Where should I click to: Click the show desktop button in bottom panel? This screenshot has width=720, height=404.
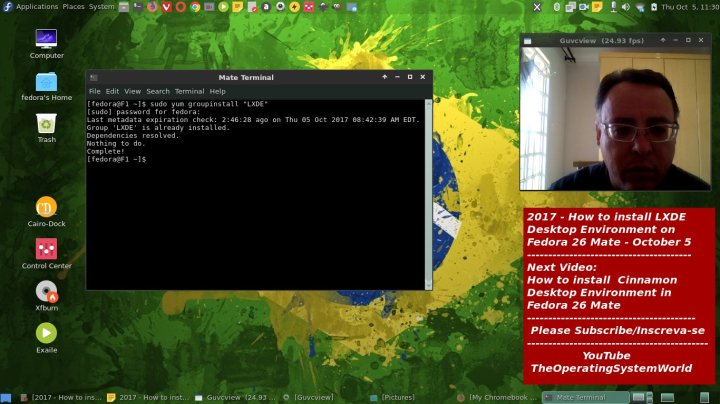pos(6,398)
